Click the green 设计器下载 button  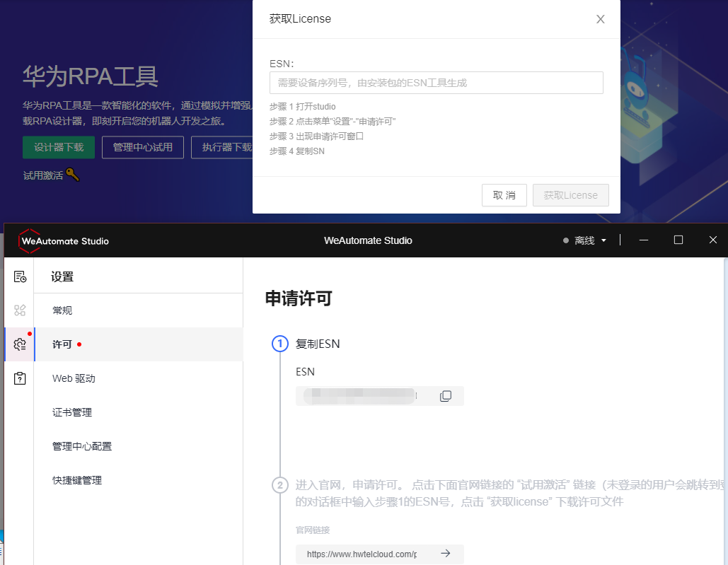58,147
